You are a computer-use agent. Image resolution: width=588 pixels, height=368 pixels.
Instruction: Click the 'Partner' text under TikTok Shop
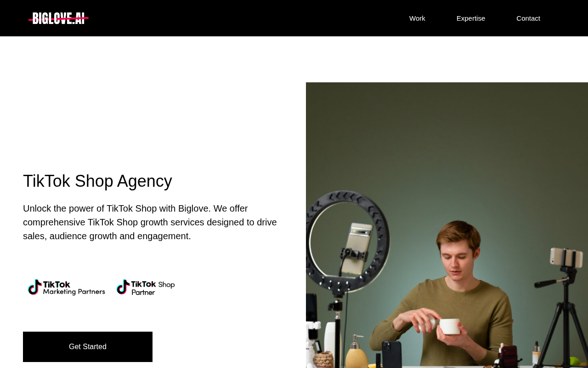(143, 292)
